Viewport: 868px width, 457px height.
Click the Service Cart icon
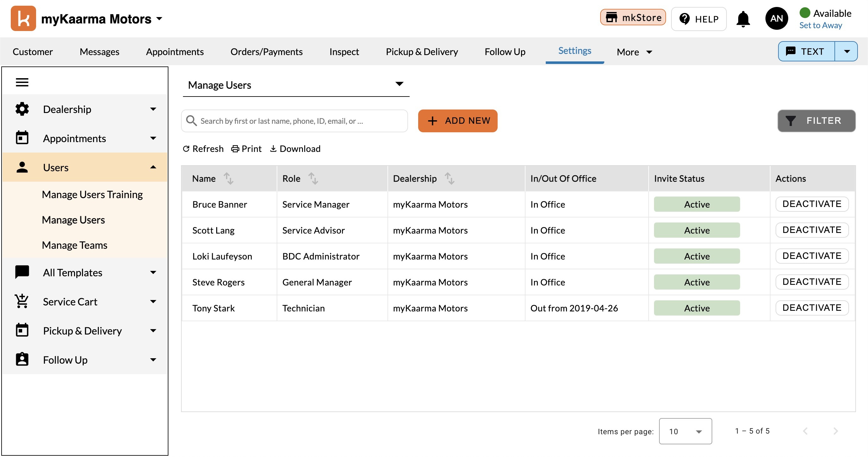22,301
